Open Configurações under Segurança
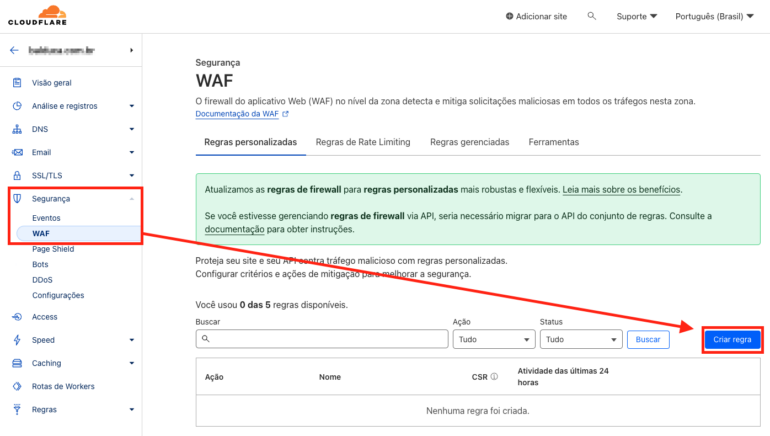Image resolution: width=770 pixels, height=436 pixels. coord(58,295)
